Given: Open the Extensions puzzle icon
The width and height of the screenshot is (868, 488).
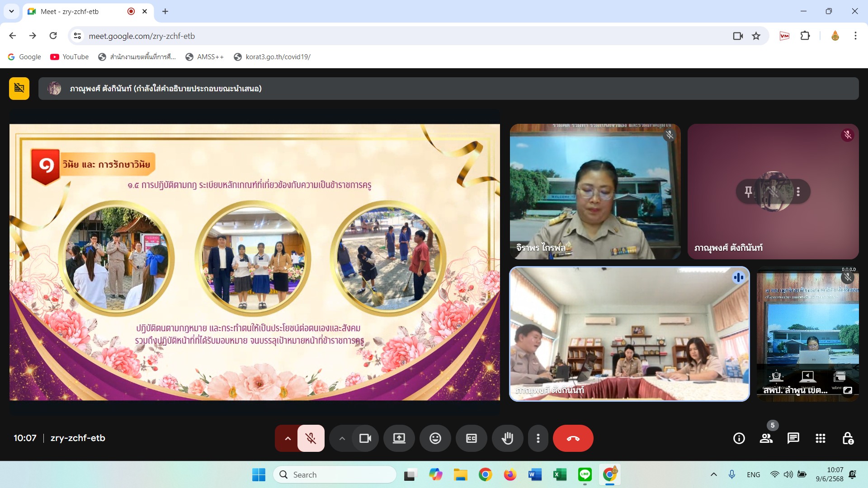Looking at the screenshot, I should point(805,36).
